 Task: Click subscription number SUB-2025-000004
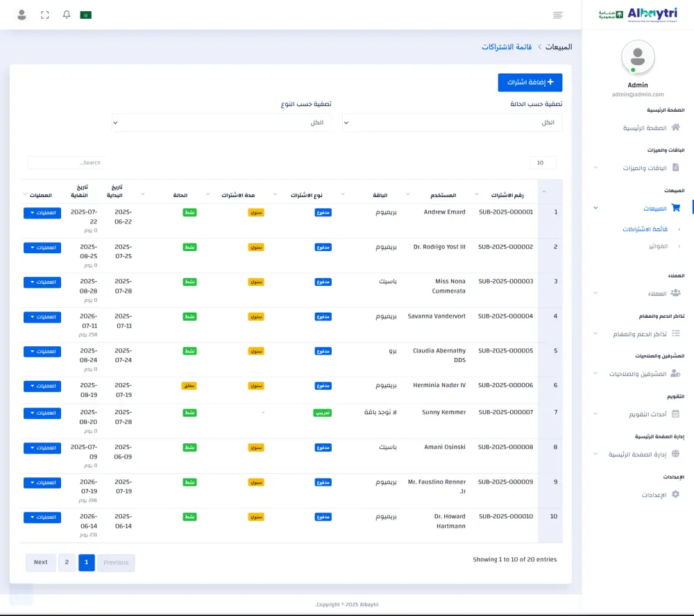[505, 316]
